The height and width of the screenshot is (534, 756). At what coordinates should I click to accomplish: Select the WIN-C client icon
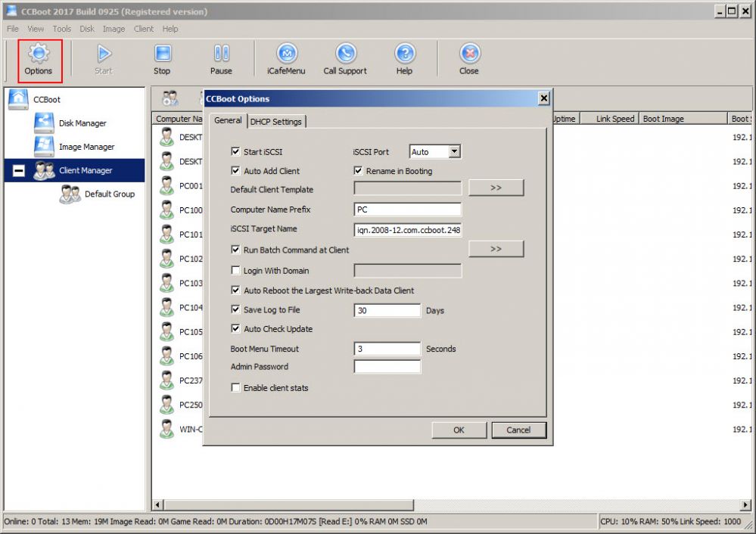(x=166, y=429)
